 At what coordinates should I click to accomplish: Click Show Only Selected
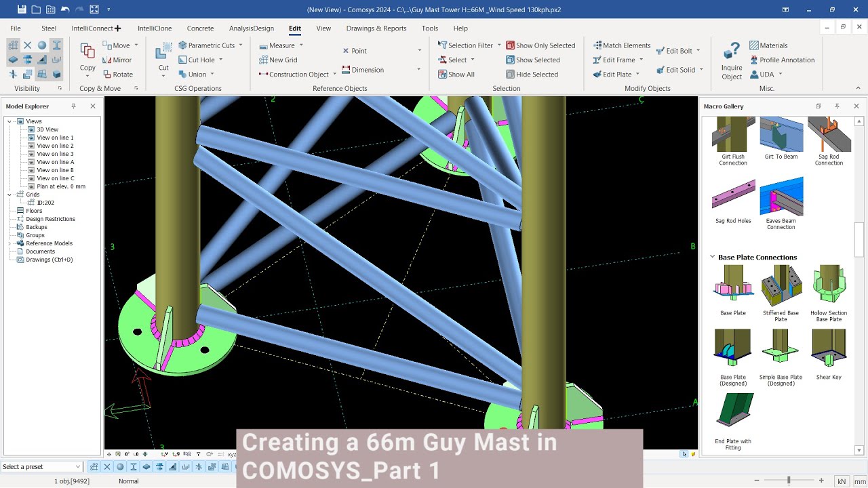(540, 45)
